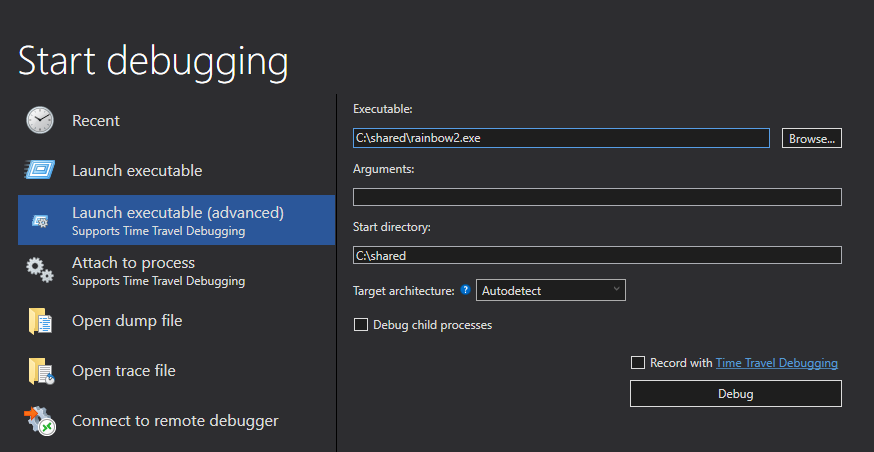The image size is (874, 452).
Task: Click the Start directory input field
Action: [598, 255]
